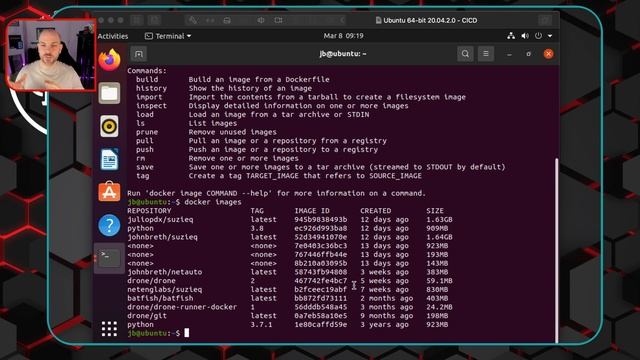
Task: Open the terminal hamburger menu
Action: 486,54
